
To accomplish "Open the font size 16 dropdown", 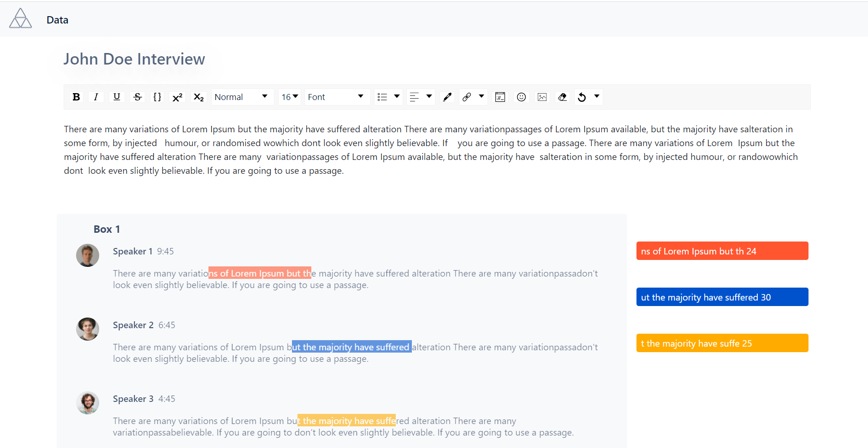I will click(290, 97).
